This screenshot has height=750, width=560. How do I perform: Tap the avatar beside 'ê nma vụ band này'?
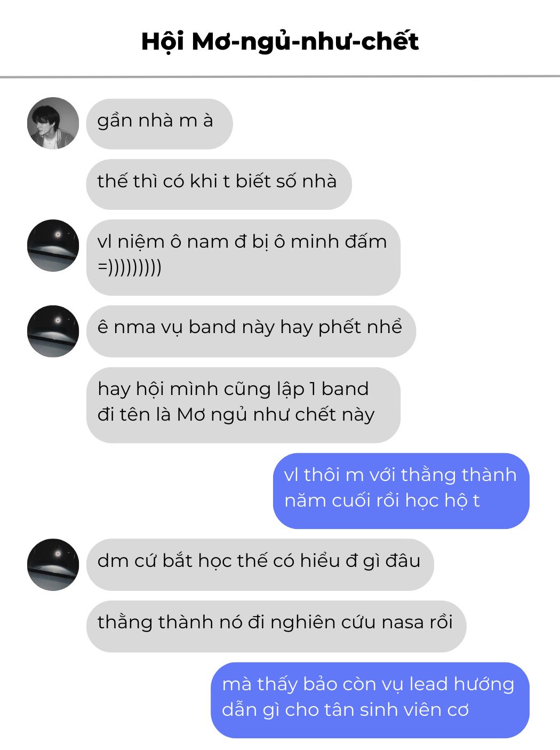53,331
